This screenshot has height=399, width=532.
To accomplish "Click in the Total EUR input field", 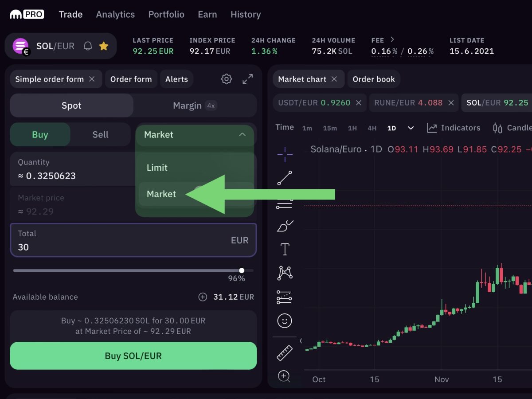I will (x=133, y=240).
